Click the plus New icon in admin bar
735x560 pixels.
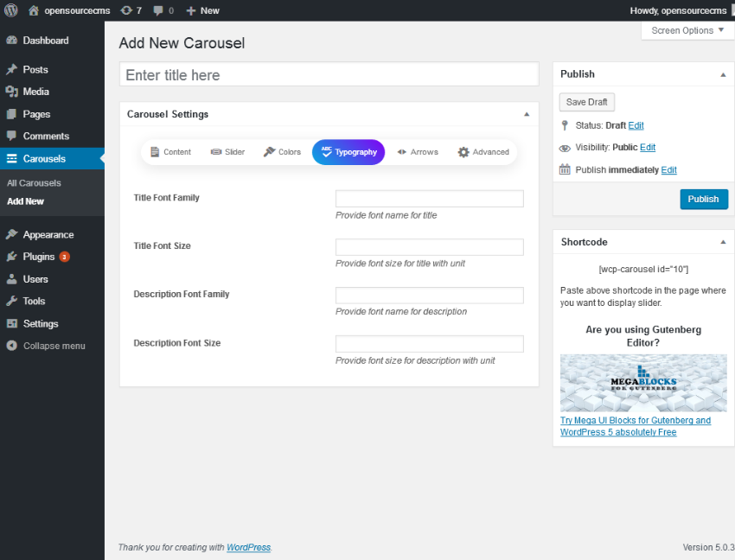click(190, 10)
